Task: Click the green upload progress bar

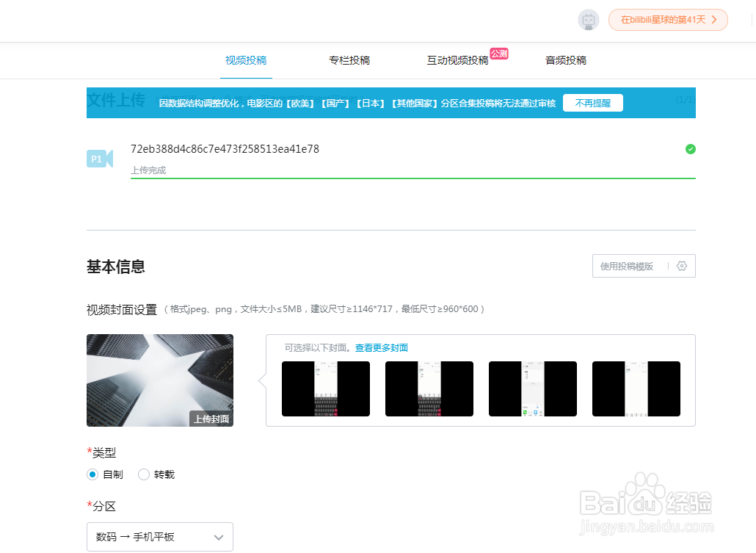Action: 412,178
